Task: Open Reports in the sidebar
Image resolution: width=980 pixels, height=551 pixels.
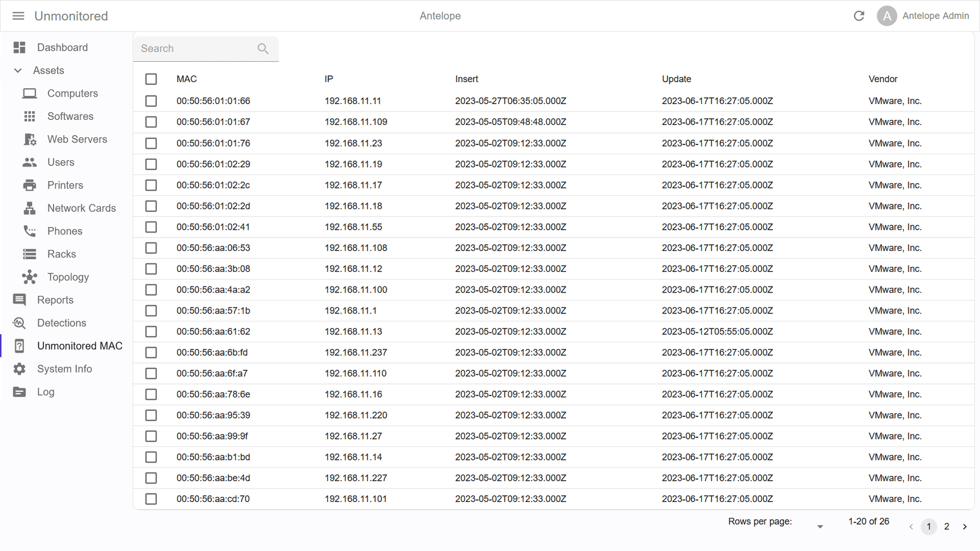Action: [55, 300]
